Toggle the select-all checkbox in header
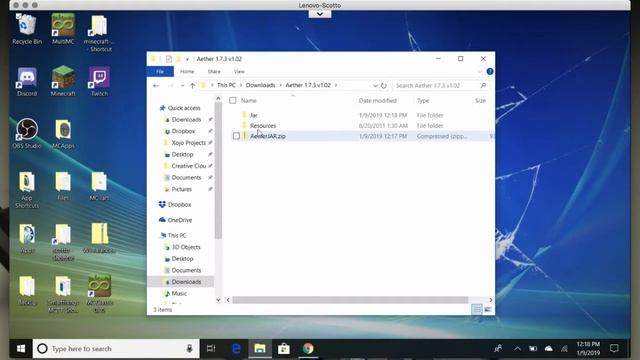This screenshot has width=640, height=360. 233,100
